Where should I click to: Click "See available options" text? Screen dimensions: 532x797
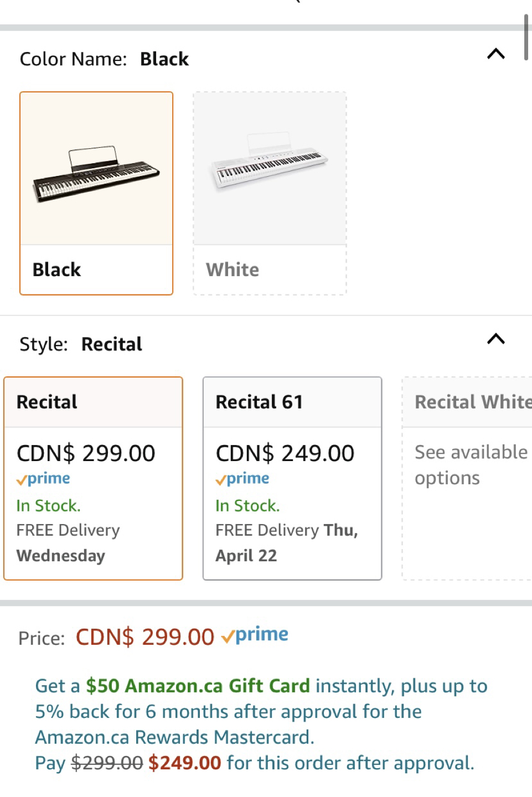(x=471, y=465)
